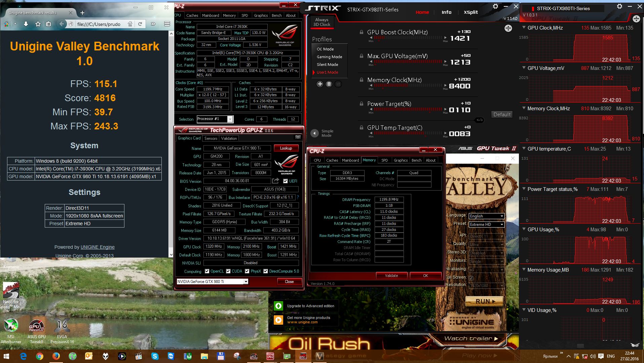This screenshot has height=363, width=644.
Task: Switch to Simple Mode arrow button
Action: (314, 133)
